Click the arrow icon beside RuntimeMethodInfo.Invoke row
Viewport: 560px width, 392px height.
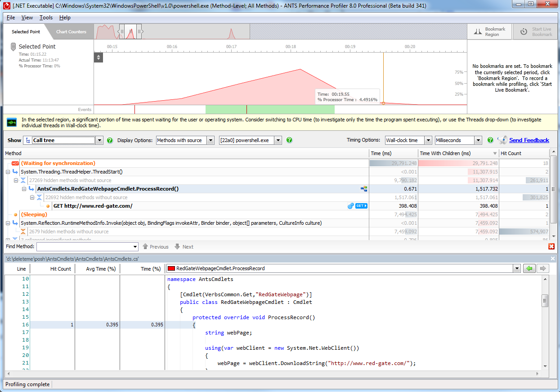[15, 223]
